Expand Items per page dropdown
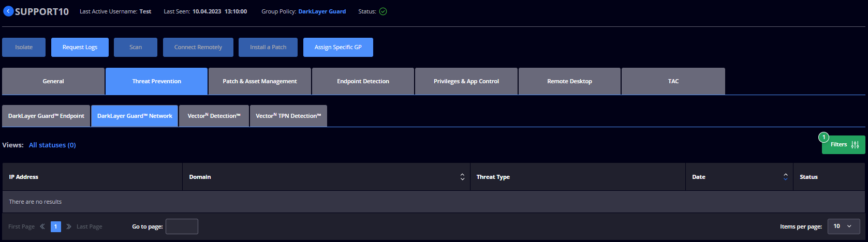Image resolution: width=868 pixels, height=242 pixels. coord(844,226)
